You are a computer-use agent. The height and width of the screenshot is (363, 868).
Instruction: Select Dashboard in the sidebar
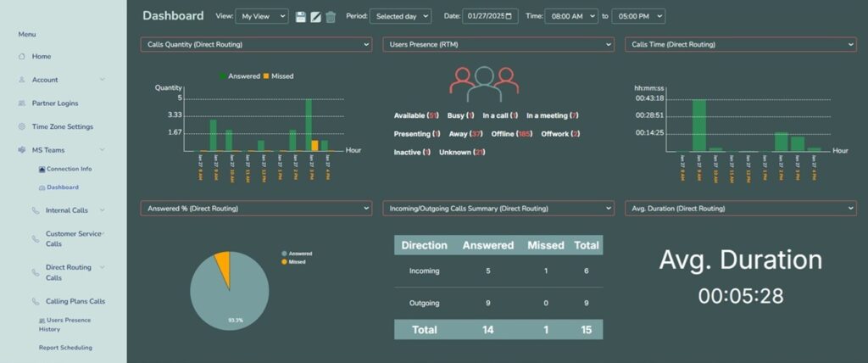(x=63, y=187)
